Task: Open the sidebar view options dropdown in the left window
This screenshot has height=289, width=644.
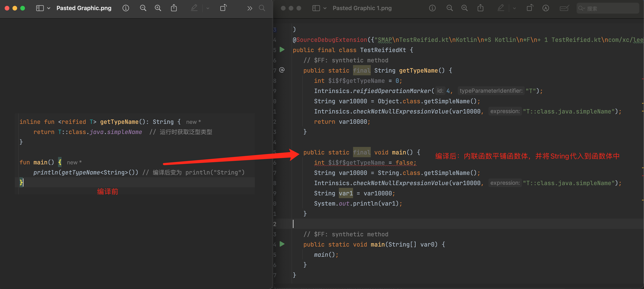Action: coord(49,8)
